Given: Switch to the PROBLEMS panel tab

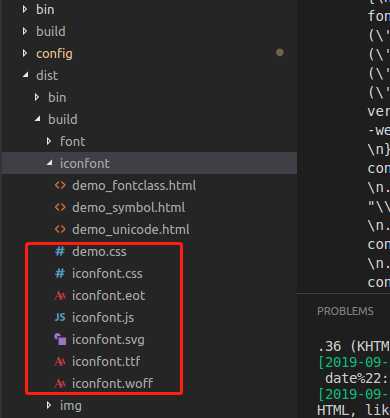Looking at the screenshot, I should coord(345,311).
